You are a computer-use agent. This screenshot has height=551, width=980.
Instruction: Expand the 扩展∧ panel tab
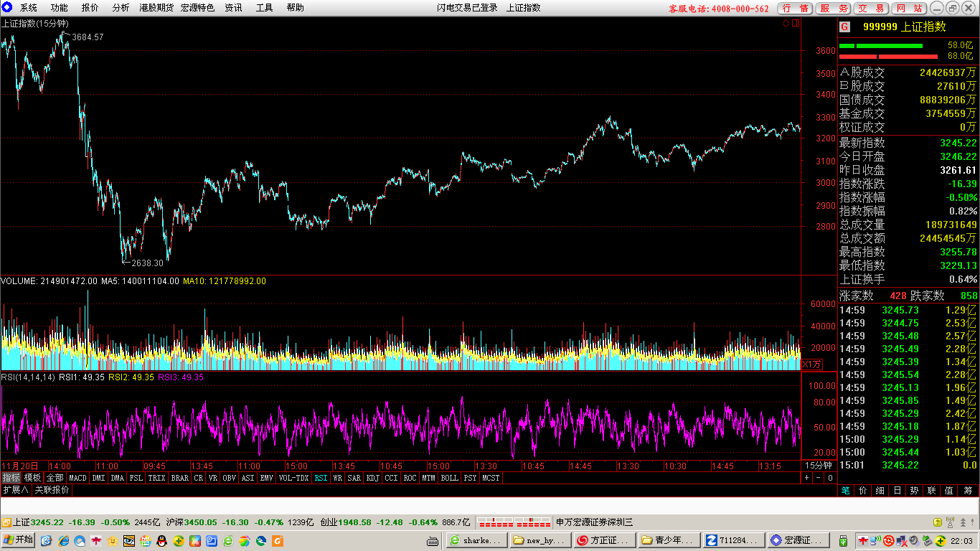click(x=15, y=490)
